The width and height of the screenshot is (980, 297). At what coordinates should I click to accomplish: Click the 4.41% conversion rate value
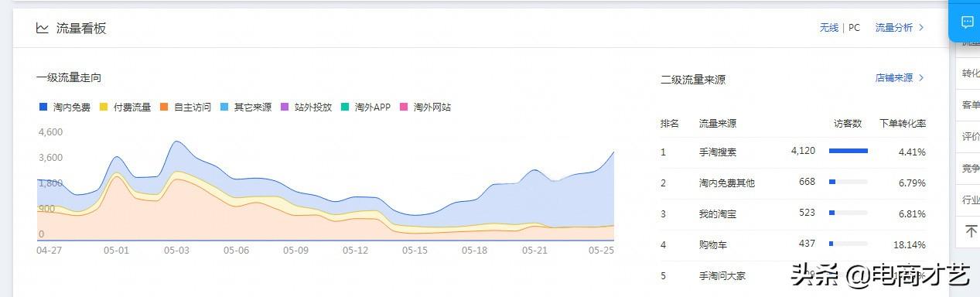point(912,152)
